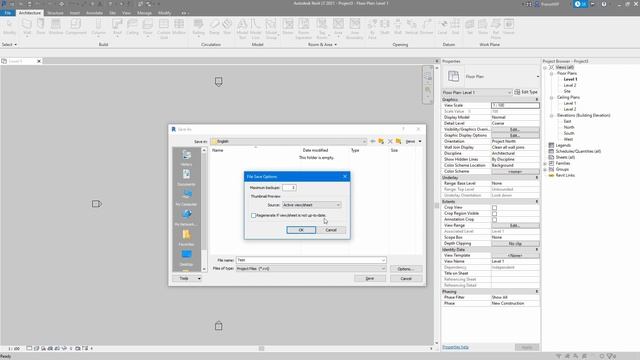Screen dimensions: 640x360
Task: Expand the Families tree node
Action: tap(545, 163)
